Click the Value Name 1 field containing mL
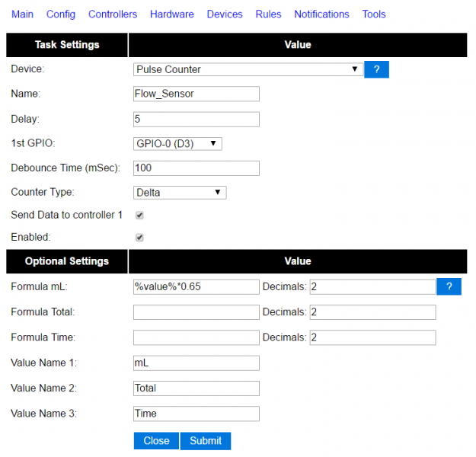Screen dimensions: 476x457 tap(196, 363)
